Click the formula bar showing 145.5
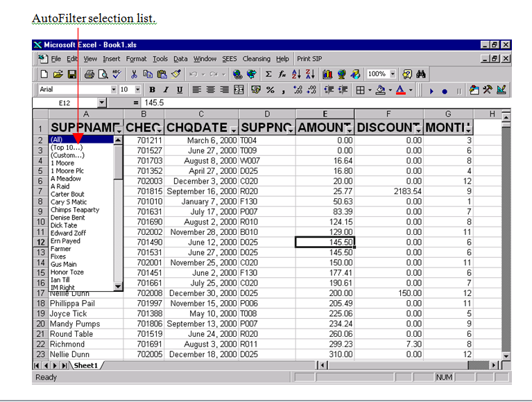The height and width of the screenshot is (402, 532). pos(325,103)
